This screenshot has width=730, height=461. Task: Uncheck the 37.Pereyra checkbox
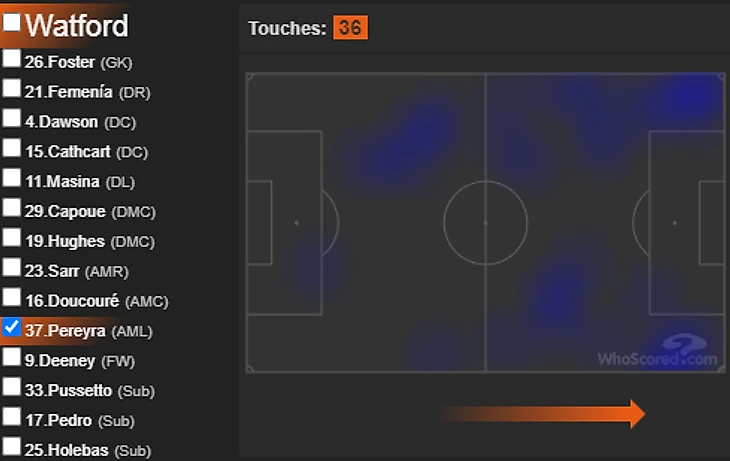11,327
